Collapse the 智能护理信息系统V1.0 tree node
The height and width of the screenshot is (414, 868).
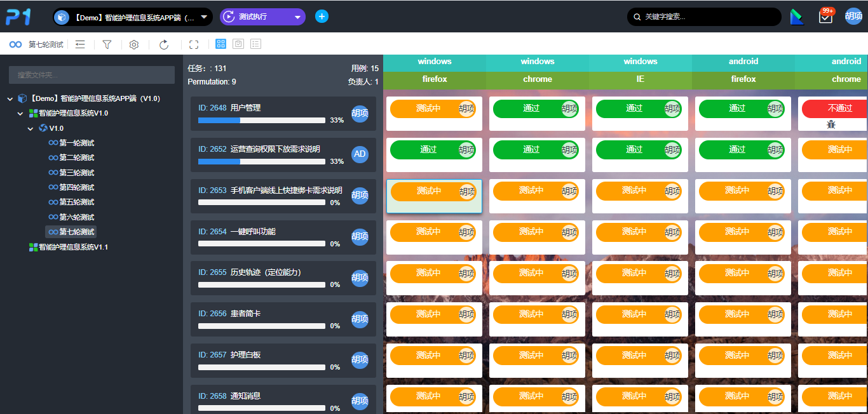coord(20,114)
